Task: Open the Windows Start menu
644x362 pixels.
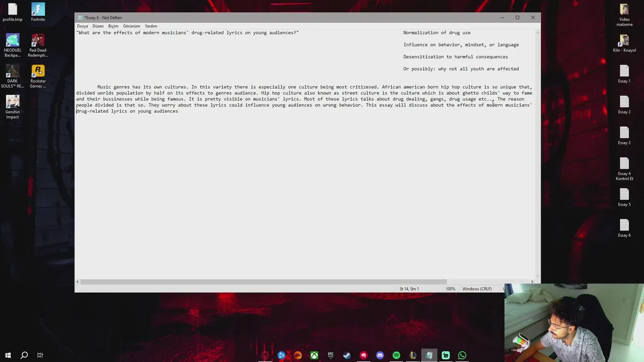Action: (8, 355)
